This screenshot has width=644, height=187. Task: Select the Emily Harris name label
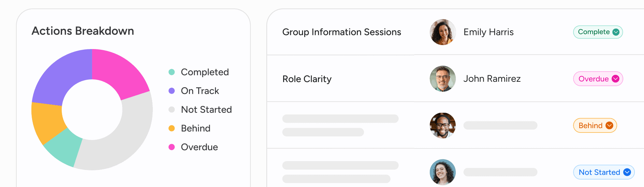pos(488,32)
